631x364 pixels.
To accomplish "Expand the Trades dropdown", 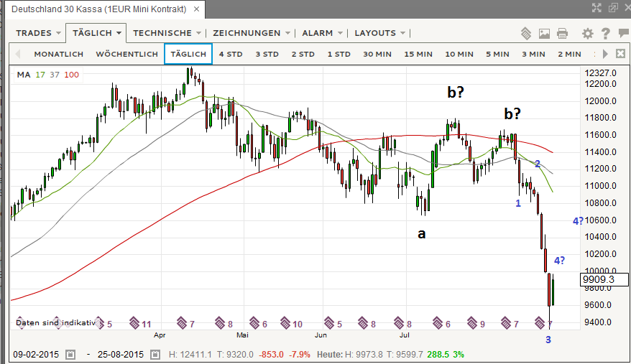I will pos(39,33).
